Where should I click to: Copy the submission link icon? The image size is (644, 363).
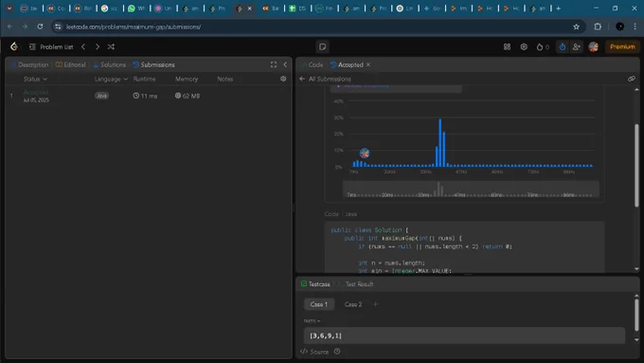coord(632,79)
